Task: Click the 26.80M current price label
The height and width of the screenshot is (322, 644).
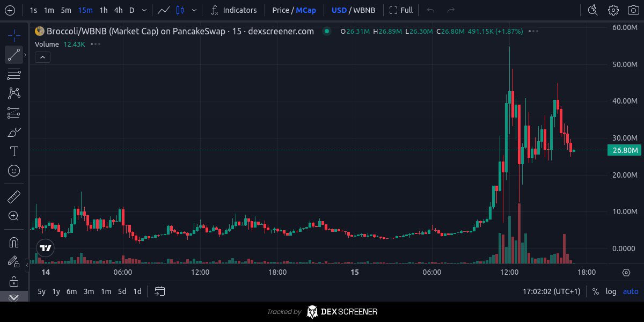Action: [x=625, y=150]
